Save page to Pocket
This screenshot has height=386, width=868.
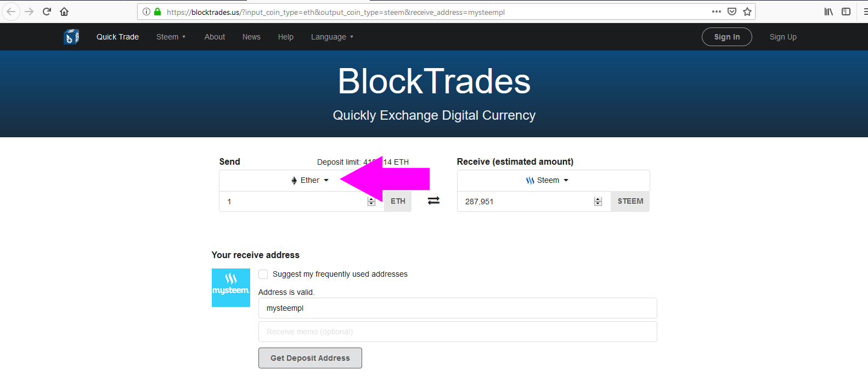pyautogui.click(x=732, y=12)
